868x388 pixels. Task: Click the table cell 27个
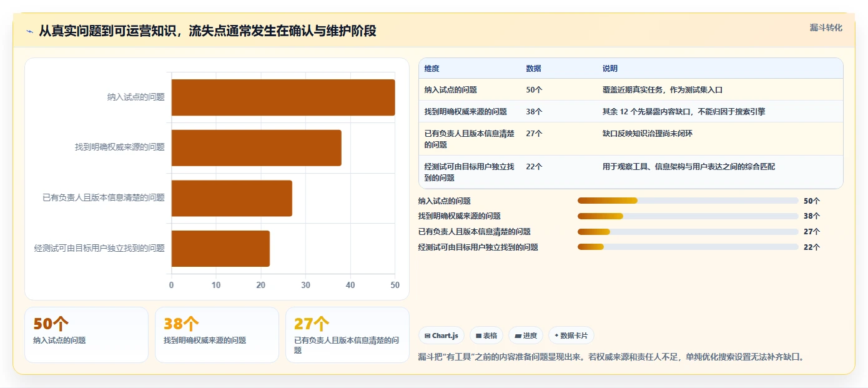point(535,134)
